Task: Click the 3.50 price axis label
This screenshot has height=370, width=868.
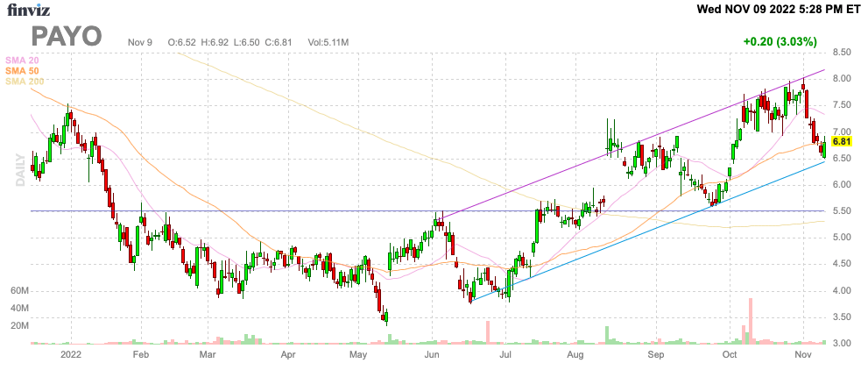Action: (x=842, y=317)
